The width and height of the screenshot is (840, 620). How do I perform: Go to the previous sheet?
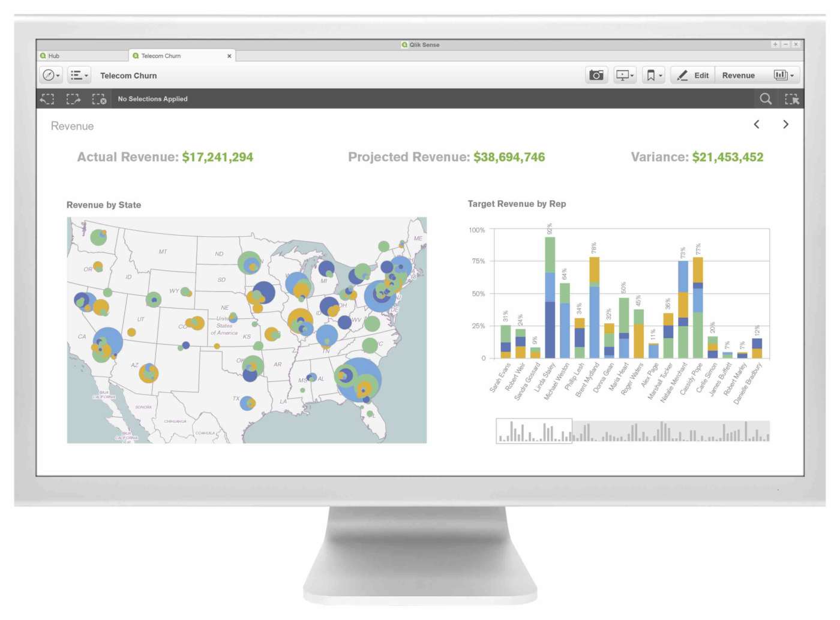point(757,124)
